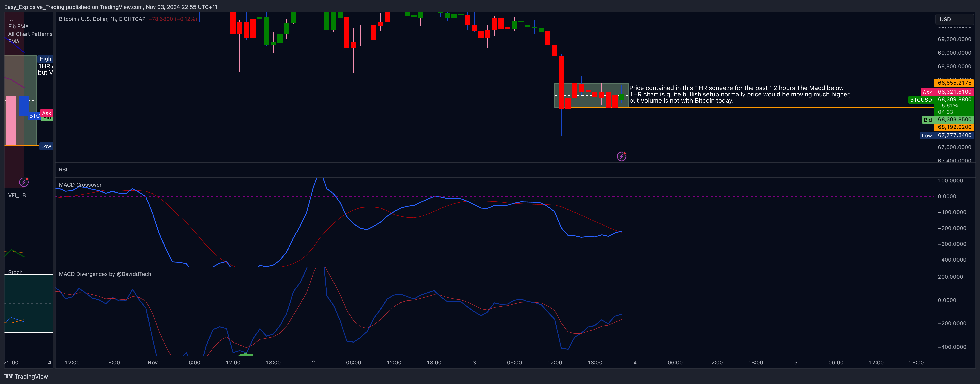The width and height of the screenshot is (980, 384).
Task: Click the -5.61% change on the price label
Action: click(x=948, y=106)
